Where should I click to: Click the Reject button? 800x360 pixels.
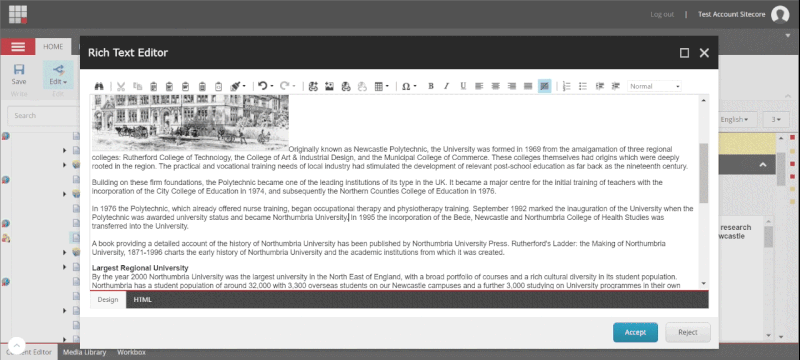688,332
